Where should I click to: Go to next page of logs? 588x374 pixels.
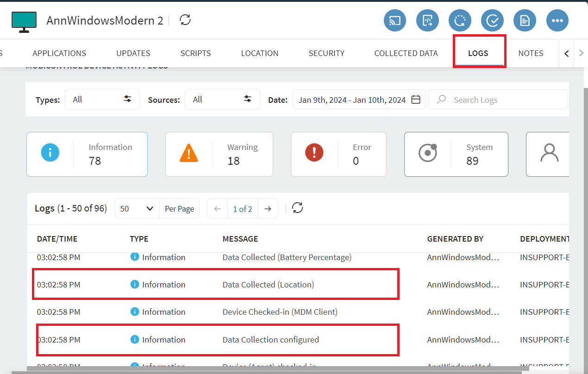(x=268, y=209)
